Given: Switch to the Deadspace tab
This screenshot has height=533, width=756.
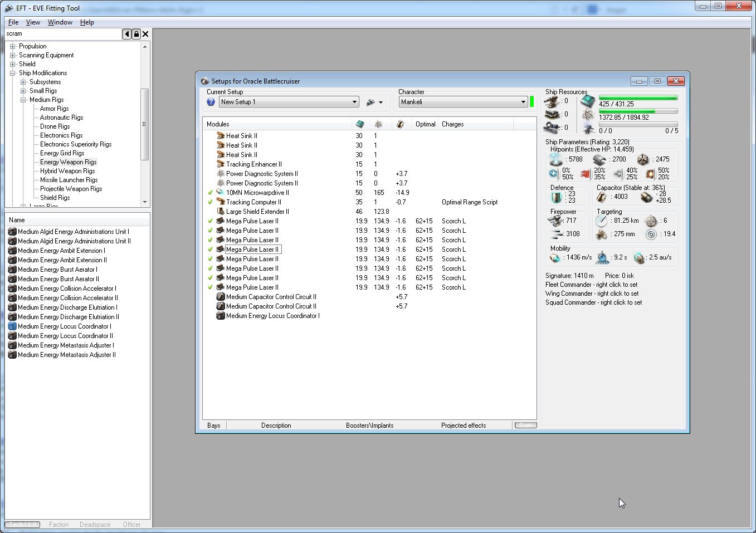Looking at the screenshot, I should [95, 525].
